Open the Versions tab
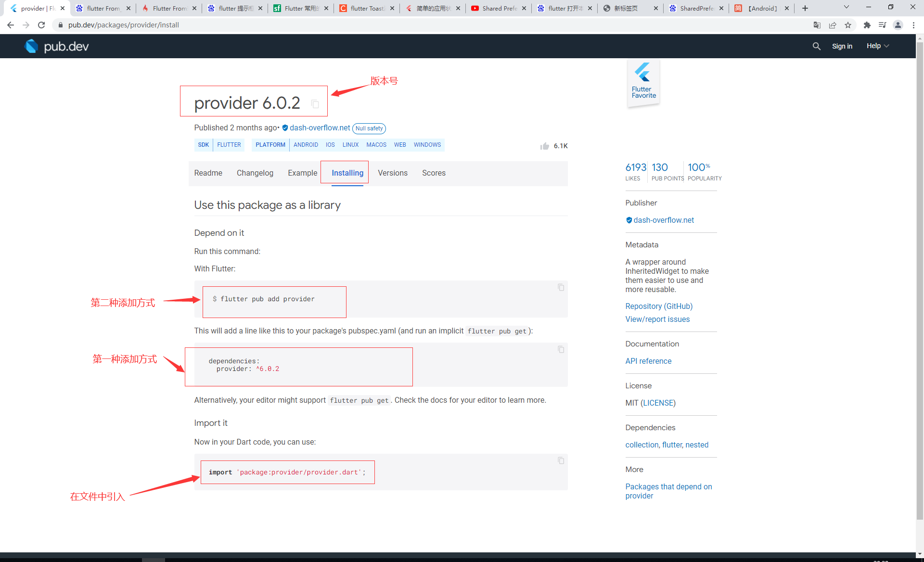 coord(393,173)
